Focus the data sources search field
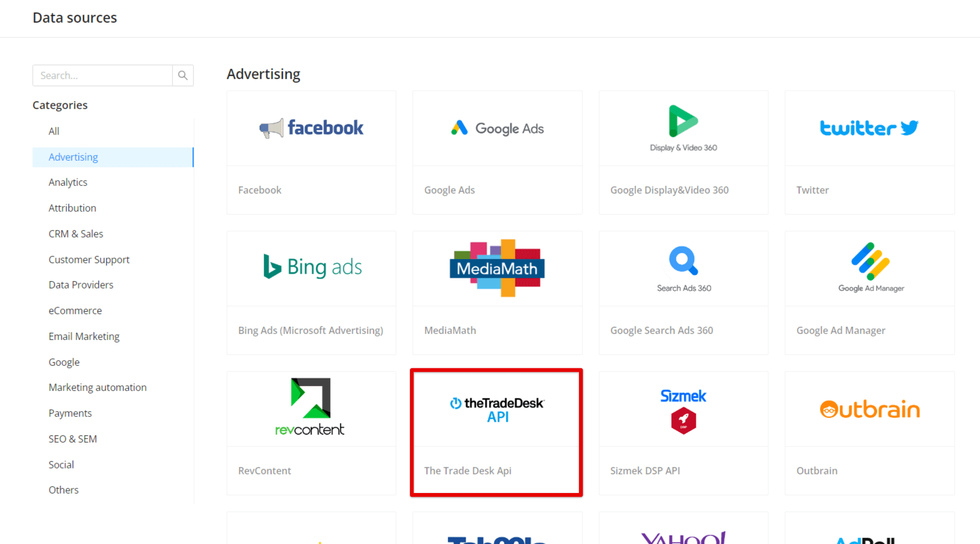This screenshot has height=544, width=980. coord(102,76)
